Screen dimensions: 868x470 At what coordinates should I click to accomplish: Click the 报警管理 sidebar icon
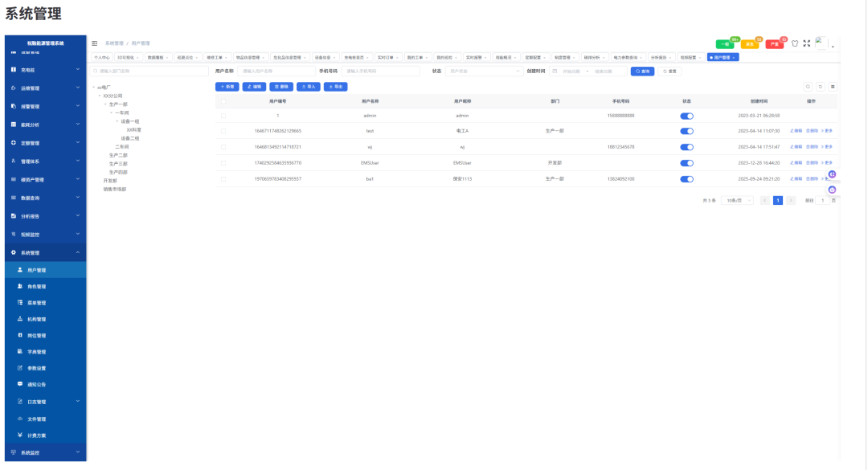(14, 106)
